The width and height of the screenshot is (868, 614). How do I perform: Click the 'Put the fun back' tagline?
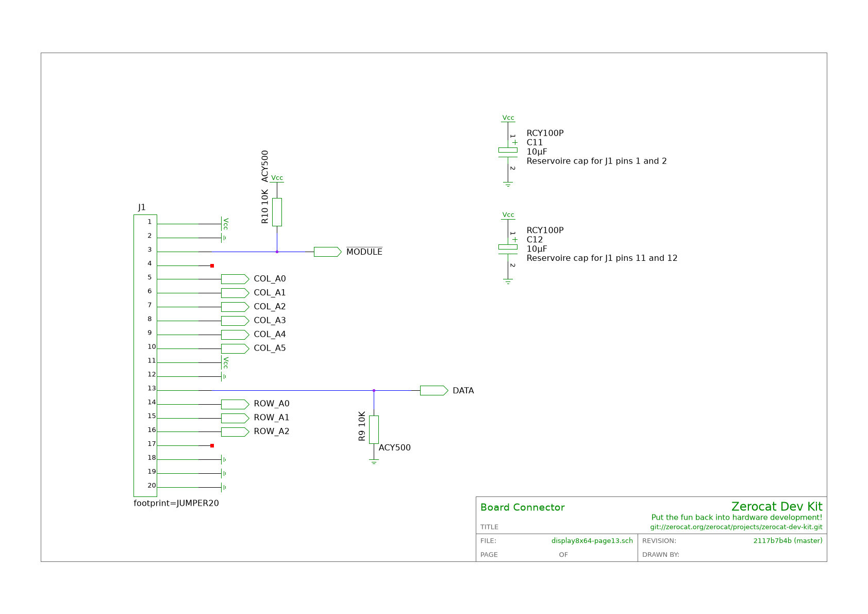coord(737,517)
